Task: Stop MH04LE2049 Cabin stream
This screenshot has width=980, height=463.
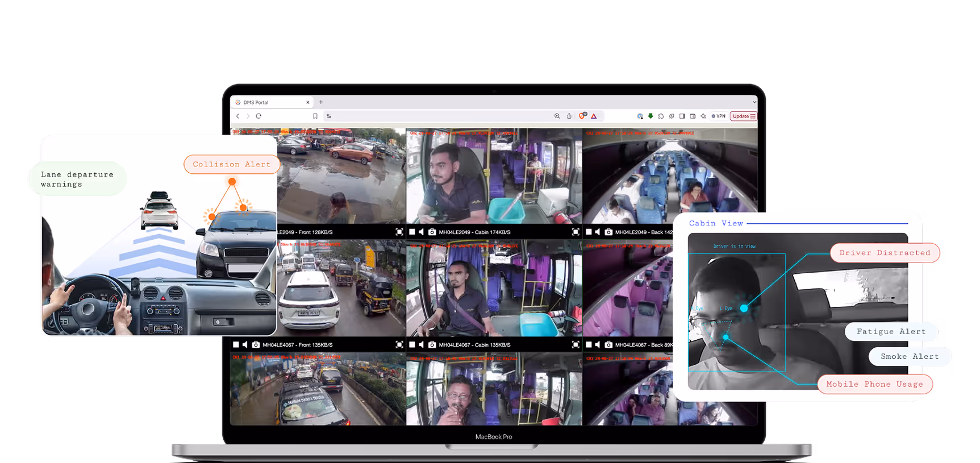Action: pyautogui.click(x=412, y=232)
